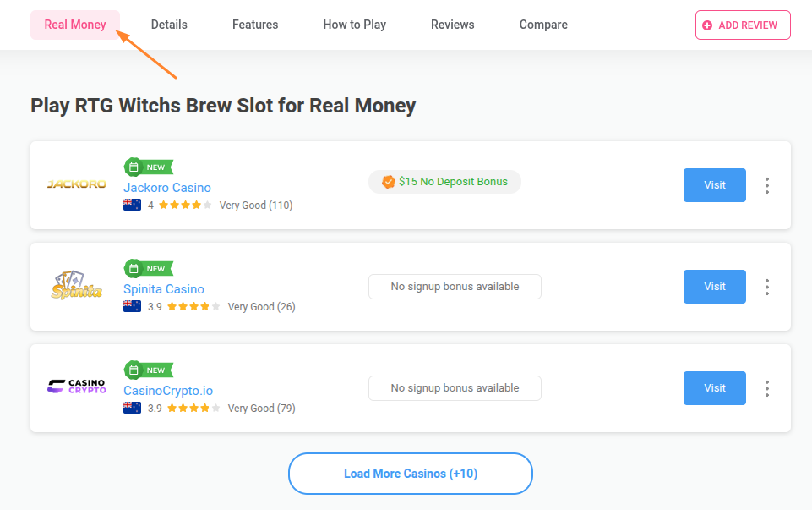Click the NEW calendar badge on Jackoro Casino
The width and height of the screenshot is (812, 510).
tap(149, 167)
